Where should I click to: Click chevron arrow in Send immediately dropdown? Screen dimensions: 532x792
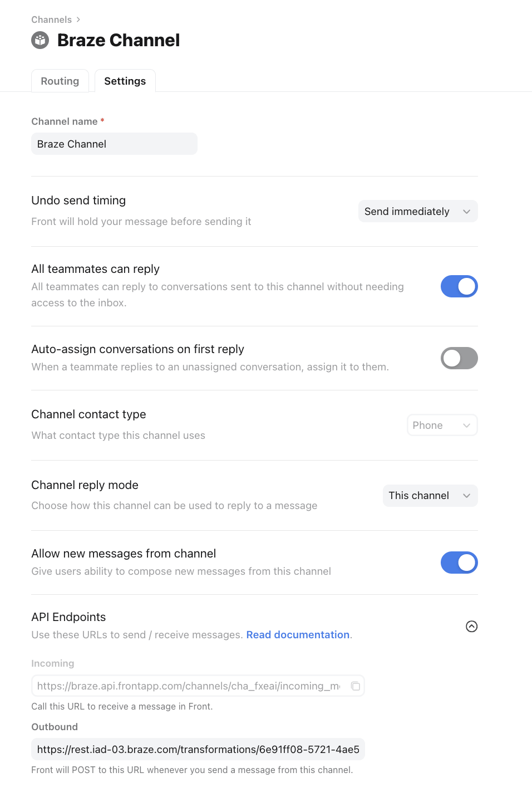[x=466, y=212]
